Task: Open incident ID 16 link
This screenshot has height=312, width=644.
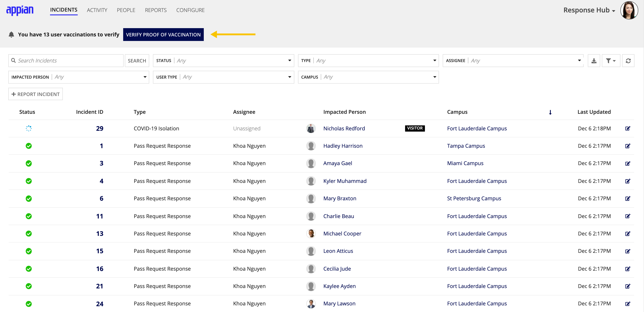Action: (x=99, y=269)
